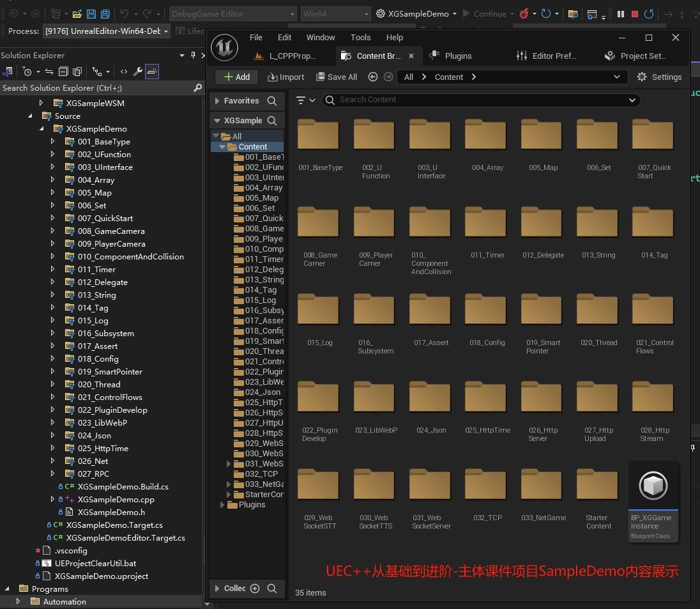Toggle Show All Files in Solution Explorer
700x609 pixels.
tap(77, 72)
